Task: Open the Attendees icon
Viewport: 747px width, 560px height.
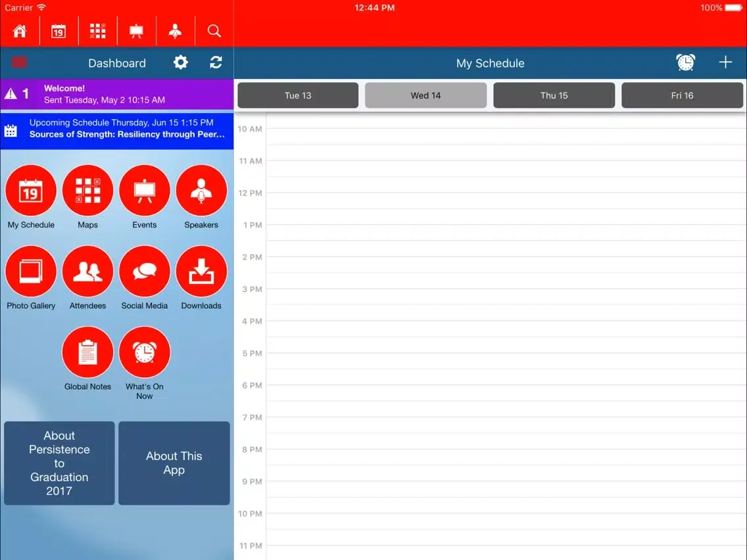Action: coord(87,271)
